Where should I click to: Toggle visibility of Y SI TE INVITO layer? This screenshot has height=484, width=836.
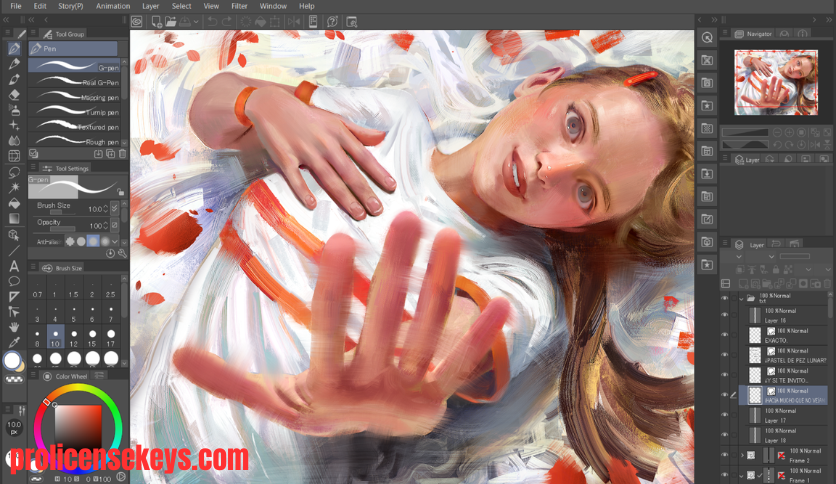[x=725, y=375]
